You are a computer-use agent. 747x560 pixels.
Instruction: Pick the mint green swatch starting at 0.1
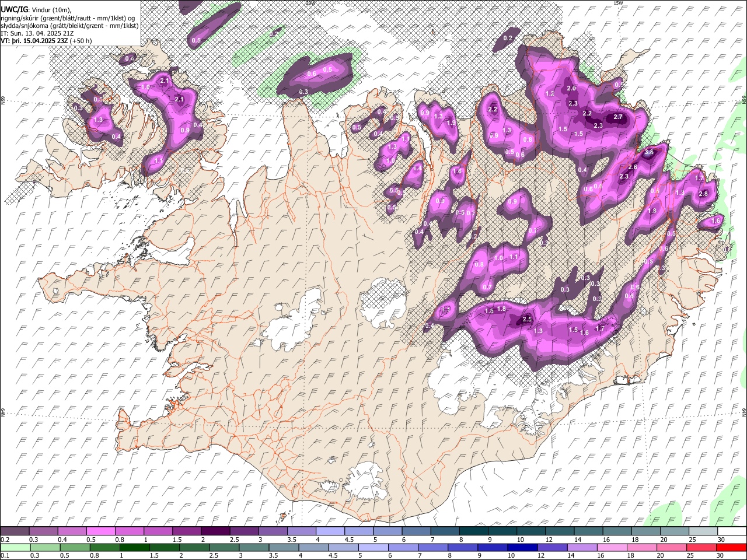[15, 548]
